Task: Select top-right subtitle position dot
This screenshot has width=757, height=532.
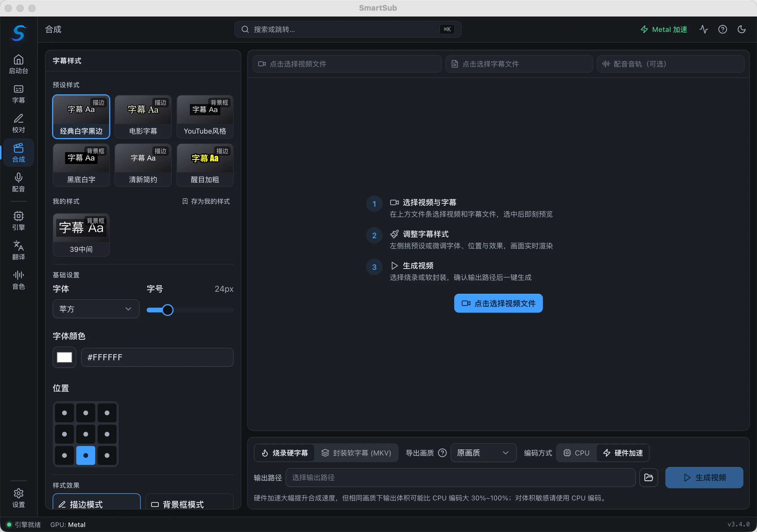Action: pos(107,413)
